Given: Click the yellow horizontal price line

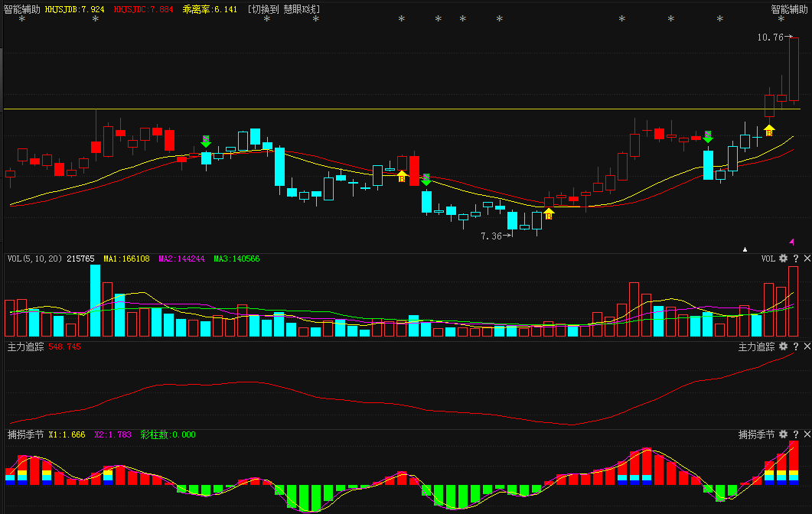Looking at the screenshot, I should (x=383, y=109).
